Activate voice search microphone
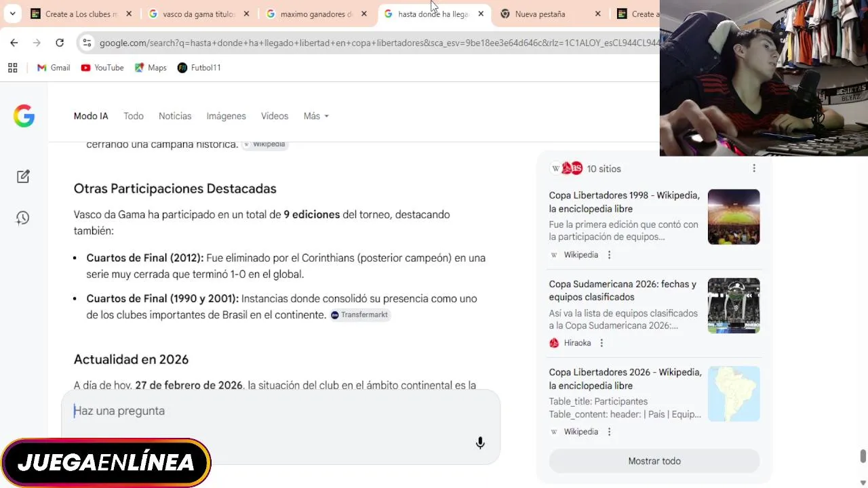 480,443
